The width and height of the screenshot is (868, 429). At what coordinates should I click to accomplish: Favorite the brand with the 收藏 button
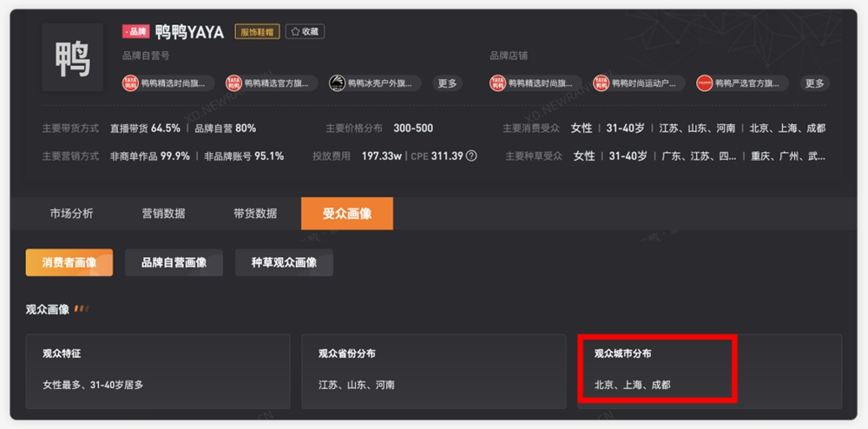tap(305, 31)
